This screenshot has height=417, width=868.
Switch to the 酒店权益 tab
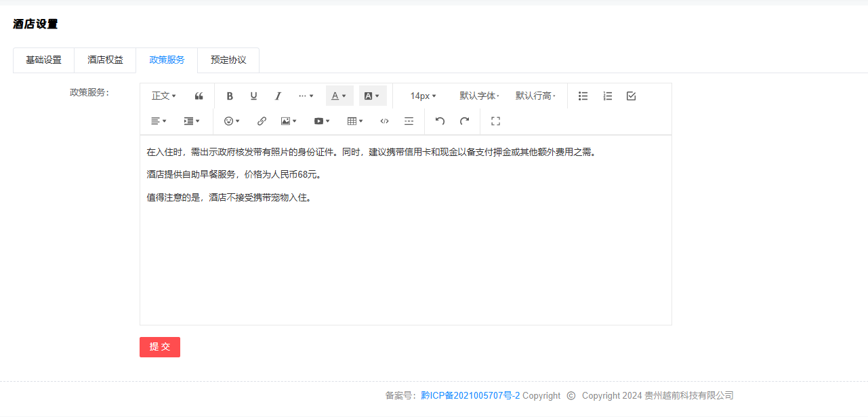(105, 60)
